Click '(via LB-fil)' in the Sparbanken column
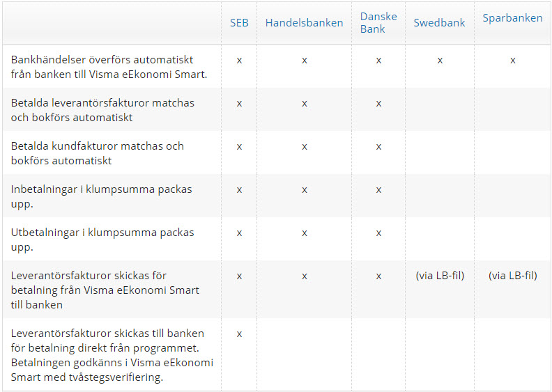The width and height of the screenshot is (552, 392). pos(512,276)
